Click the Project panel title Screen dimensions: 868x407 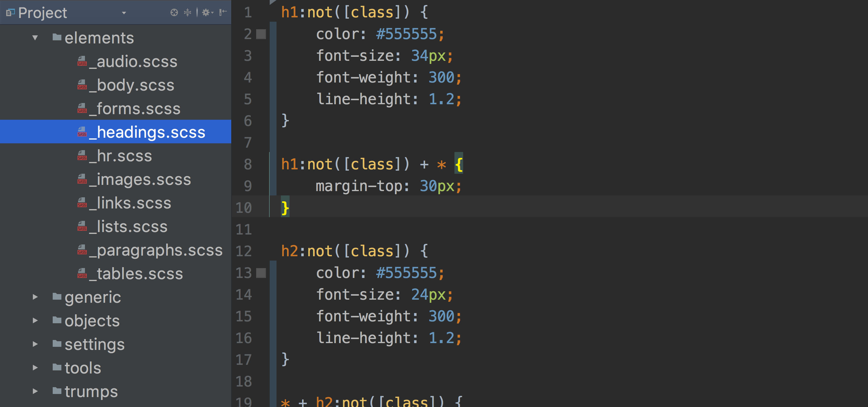pyautogui.click(x=43, y=13)
